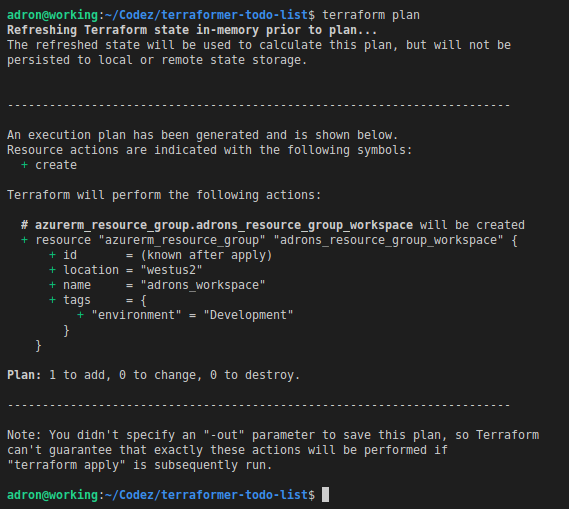Viewport: 569px width, 509px height.
Task: Click 'Resource actions are indicated' line
Action: pos(209,150)
